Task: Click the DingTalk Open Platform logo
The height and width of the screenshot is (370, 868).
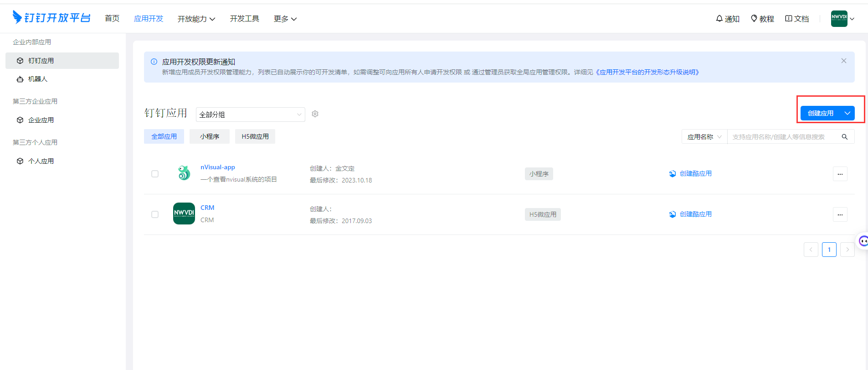Action: coord(51,17)
